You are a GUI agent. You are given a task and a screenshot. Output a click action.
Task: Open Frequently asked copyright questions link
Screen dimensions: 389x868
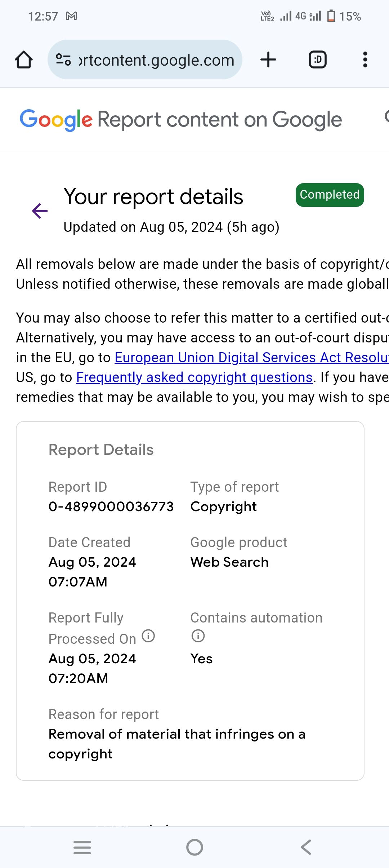194,377
